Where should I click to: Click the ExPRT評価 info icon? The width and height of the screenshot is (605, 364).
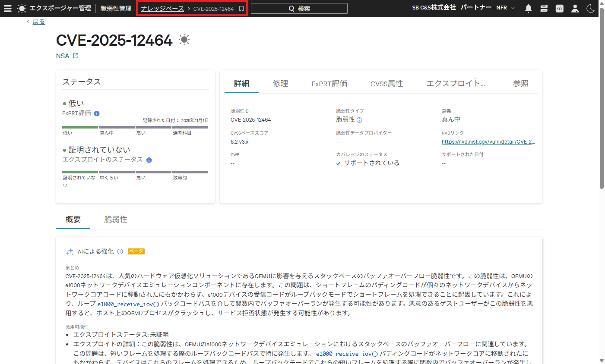[x=97, y=113]
